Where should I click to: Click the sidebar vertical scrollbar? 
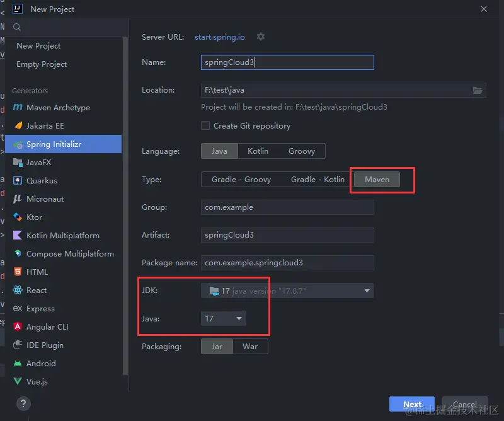click(125, 206)
